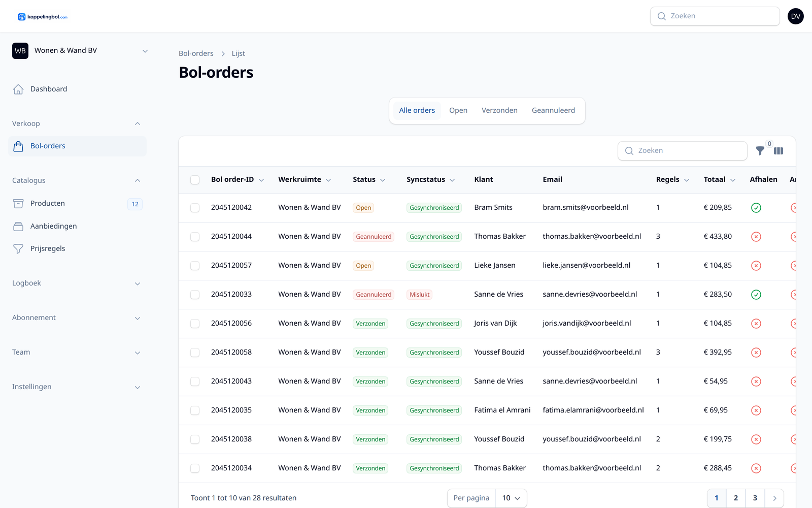This screenshot has width=812, height=508.
Task: Click the Afhalen cross icon for order 2045120044
Action: 756,237
